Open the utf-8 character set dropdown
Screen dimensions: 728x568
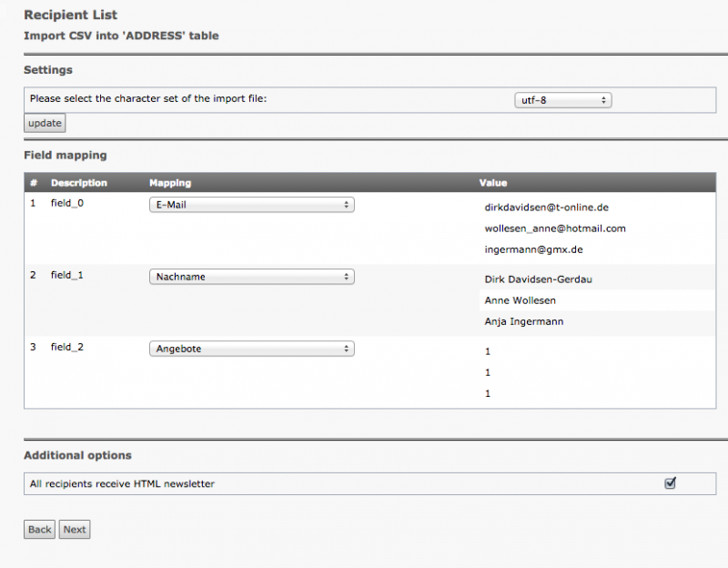561,100
